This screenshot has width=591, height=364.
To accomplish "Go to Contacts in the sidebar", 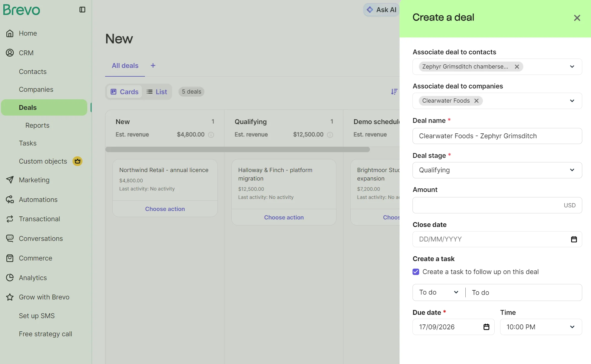I will tap(33, 72).
